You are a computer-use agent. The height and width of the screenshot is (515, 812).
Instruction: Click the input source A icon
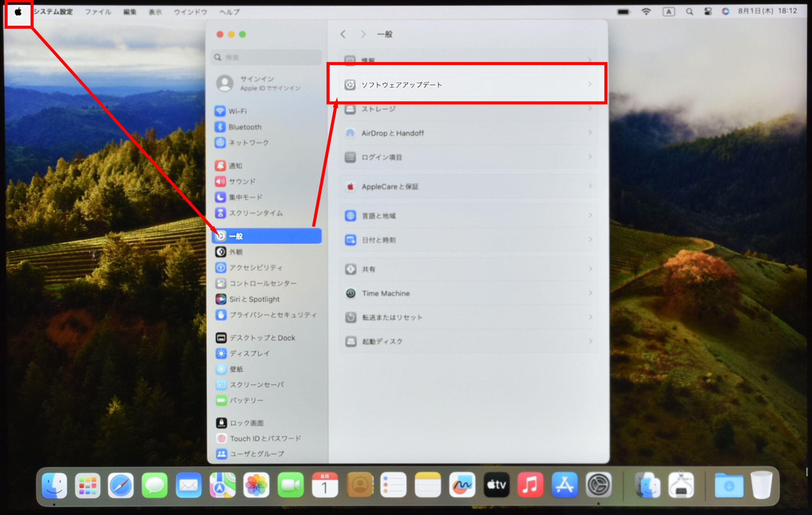click(669, 12)
